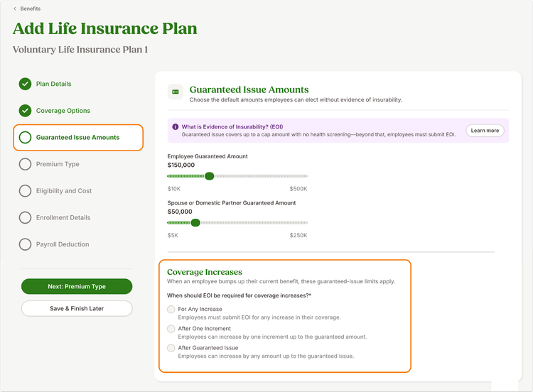Click the Employee Guaranteed Amount slider handle
The image size is (533, 392).
click(x=210, y=176)
